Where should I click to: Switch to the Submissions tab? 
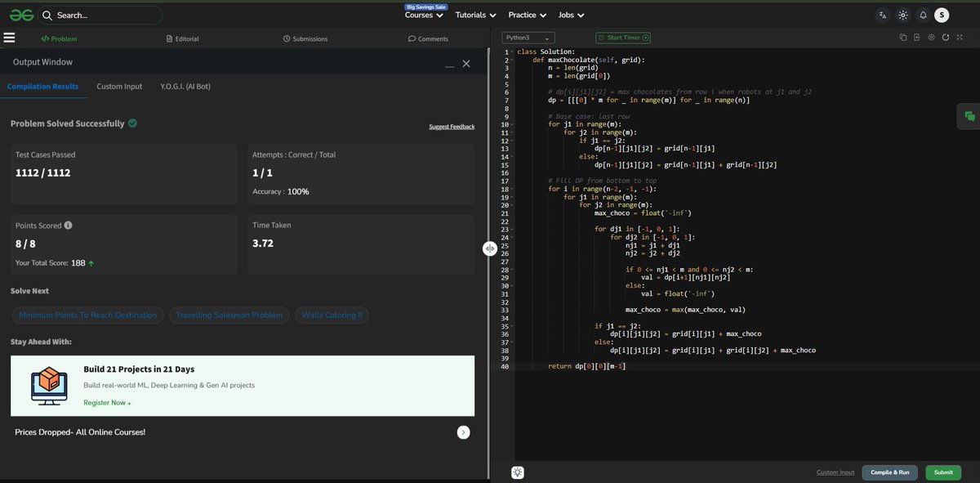pyautogui.click(x=305, y=38)
